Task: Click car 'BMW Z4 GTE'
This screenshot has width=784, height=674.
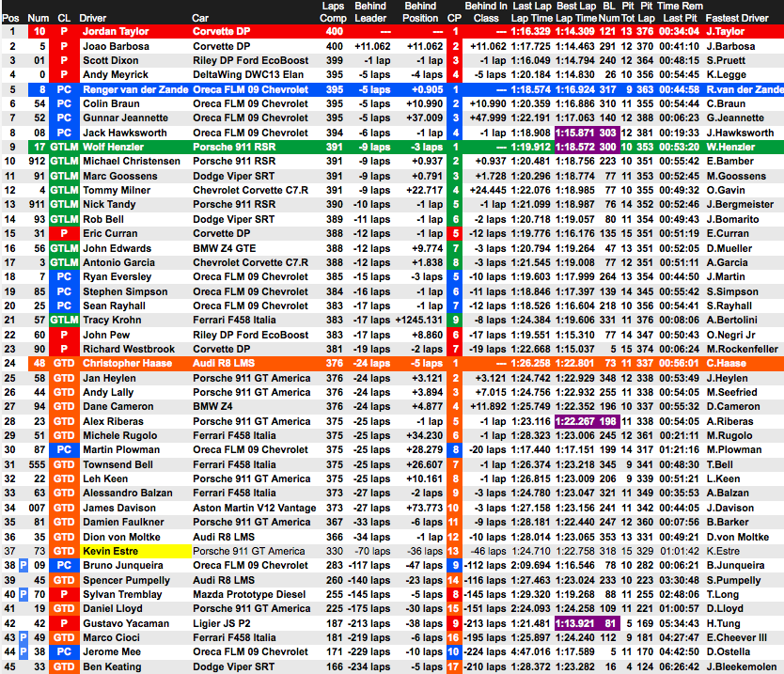Action: click(x=224, y=248)
